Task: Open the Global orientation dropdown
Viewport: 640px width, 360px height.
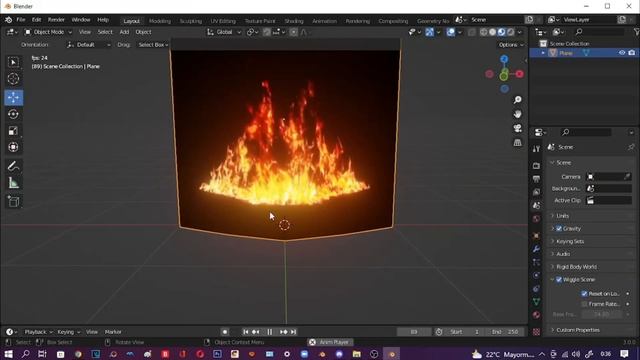Action: click(x=224, y=32)
